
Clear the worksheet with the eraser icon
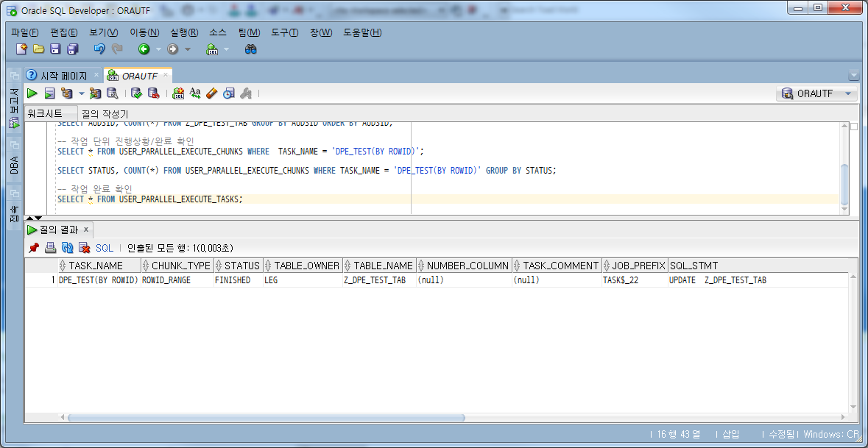[x=212, y=93]
